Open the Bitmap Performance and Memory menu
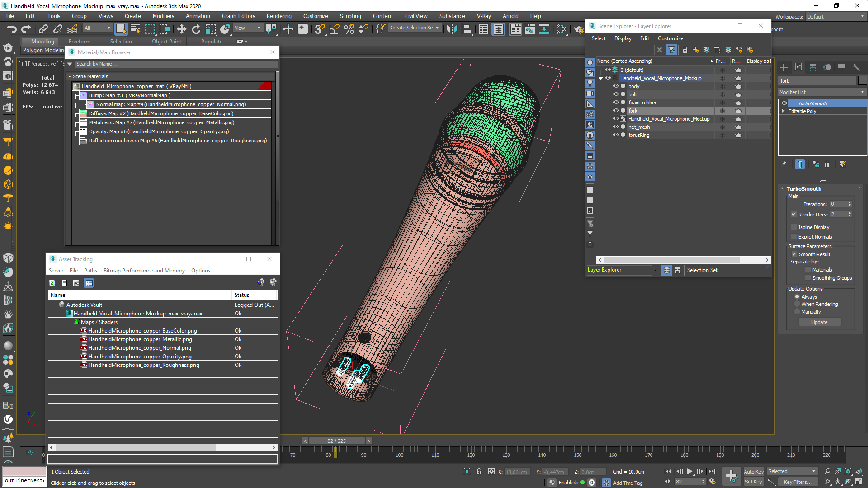868x488 pixels. click(x=143, y=271)
